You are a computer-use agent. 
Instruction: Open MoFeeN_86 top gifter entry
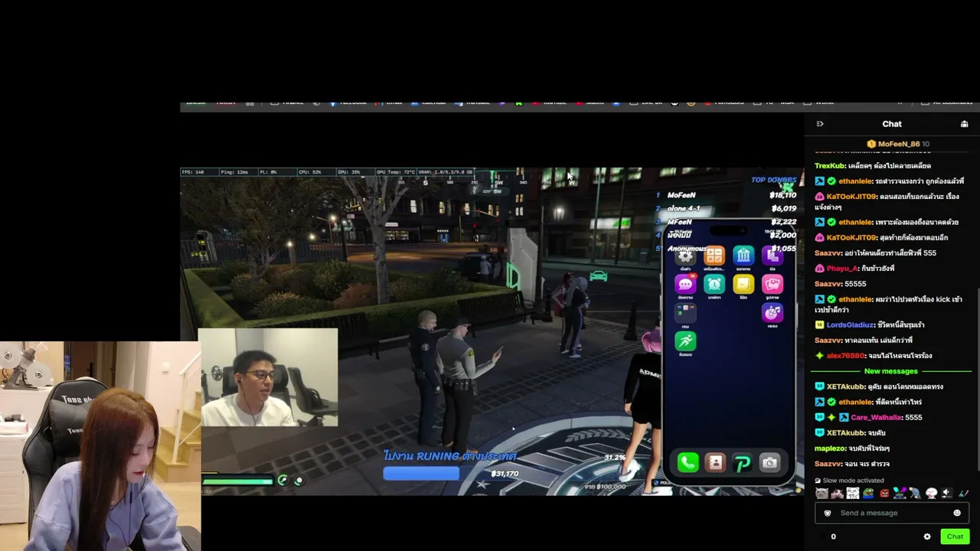point(897,144)
